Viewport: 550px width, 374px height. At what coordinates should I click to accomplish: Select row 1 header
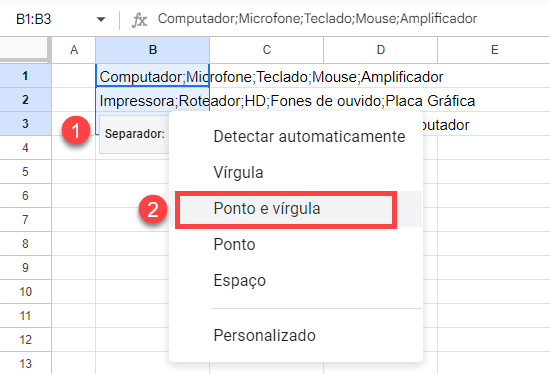[25, 75]
